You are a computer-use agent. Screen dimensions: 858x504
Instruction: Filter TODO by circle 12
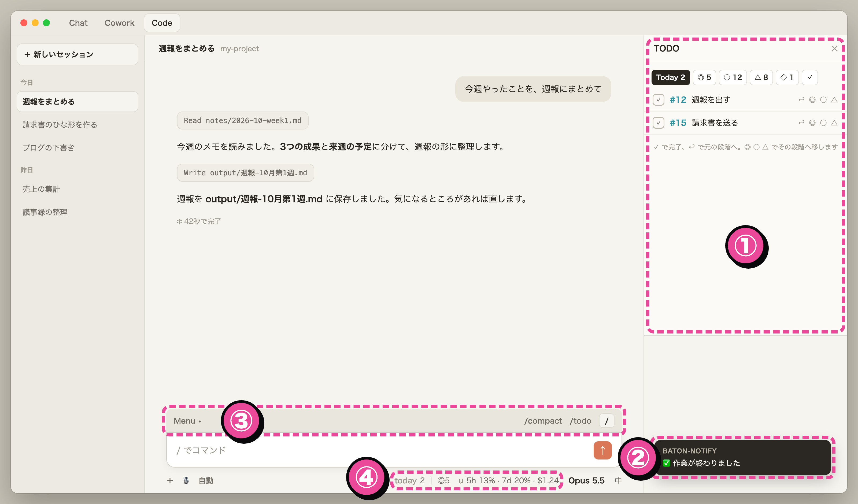click(x=733, y=77)
